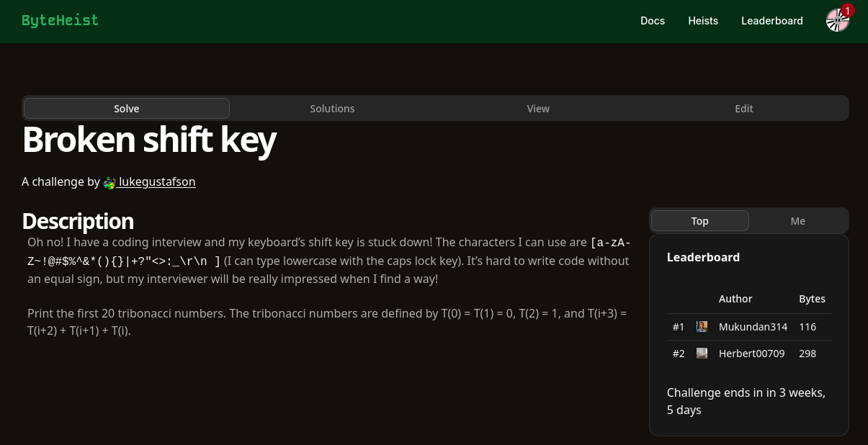Select the Solve tab
Screen dimensions: 868x445
pos(126,108)
